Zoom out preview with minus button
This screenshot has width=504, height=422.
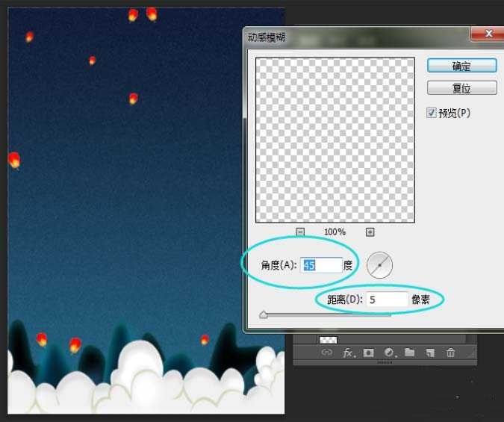(300, 232)
